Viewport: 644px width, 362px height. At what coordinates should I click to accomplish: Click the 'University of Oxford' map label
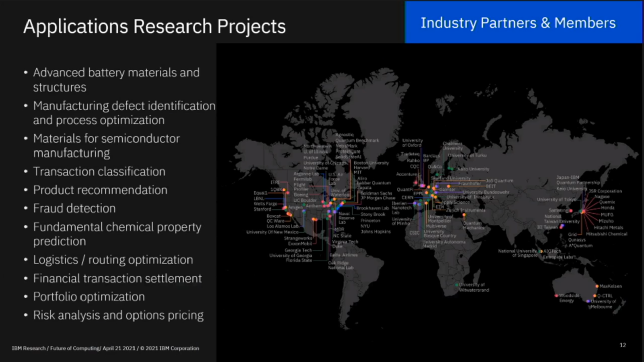[x=412, y=143]
